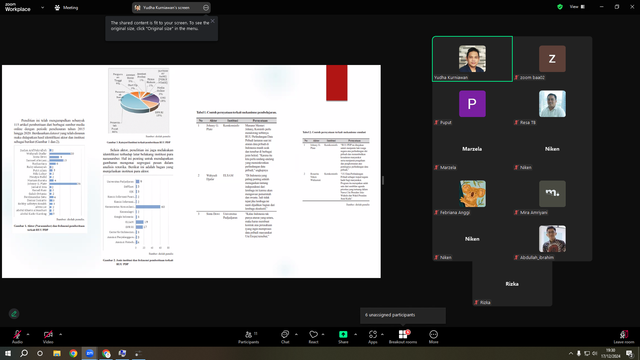Select Mira Amriyani's participant tile
The image size is (640, 360).
click(552, 193)
